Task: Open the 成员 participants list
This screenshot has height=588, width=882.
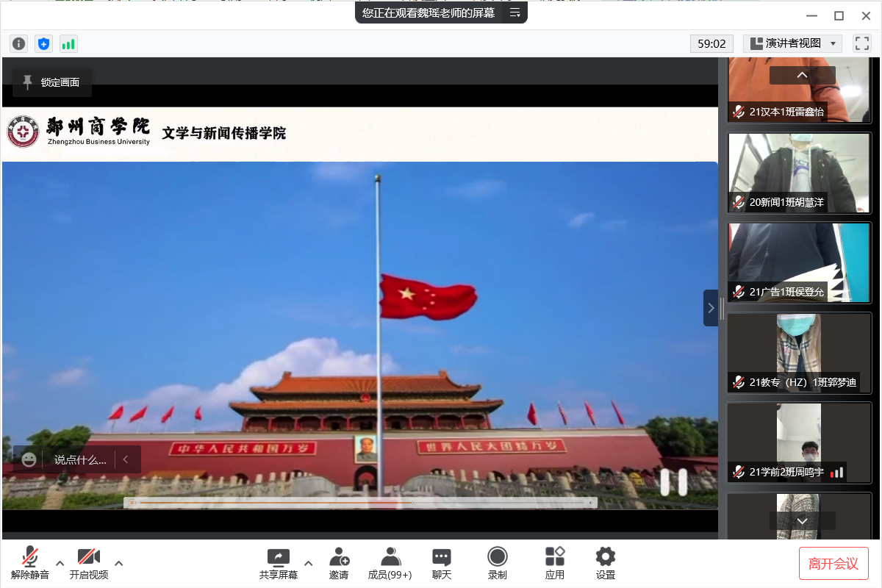Action: point(390,563)
